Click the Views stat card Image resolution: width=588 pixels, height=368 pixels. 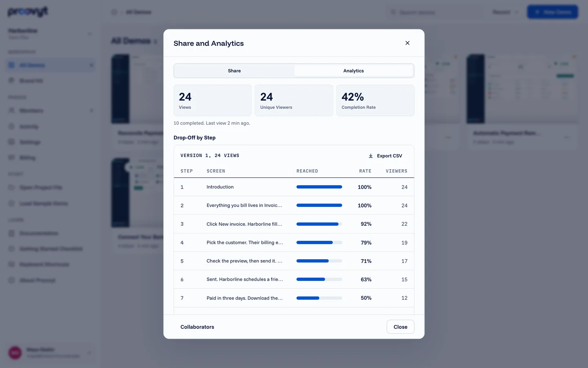(x=212, y=101)
